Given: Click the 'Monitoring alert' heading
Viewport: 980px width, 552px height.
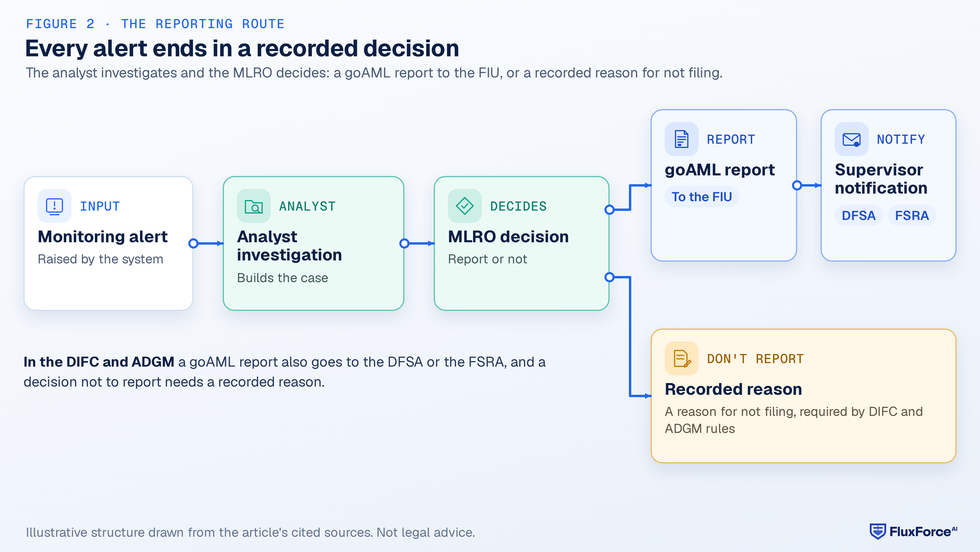Looking at the screenshot, I should pos(103,237).
